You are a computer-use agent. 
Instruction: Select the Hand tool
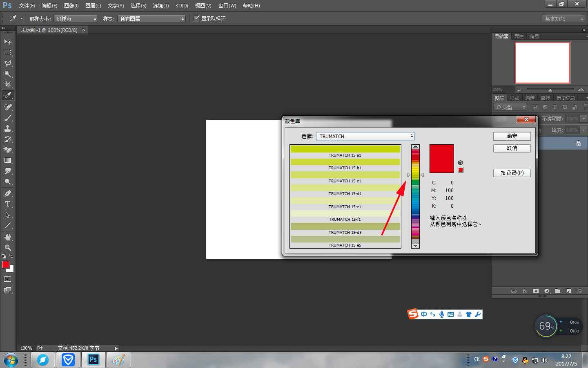pos(8,237)
